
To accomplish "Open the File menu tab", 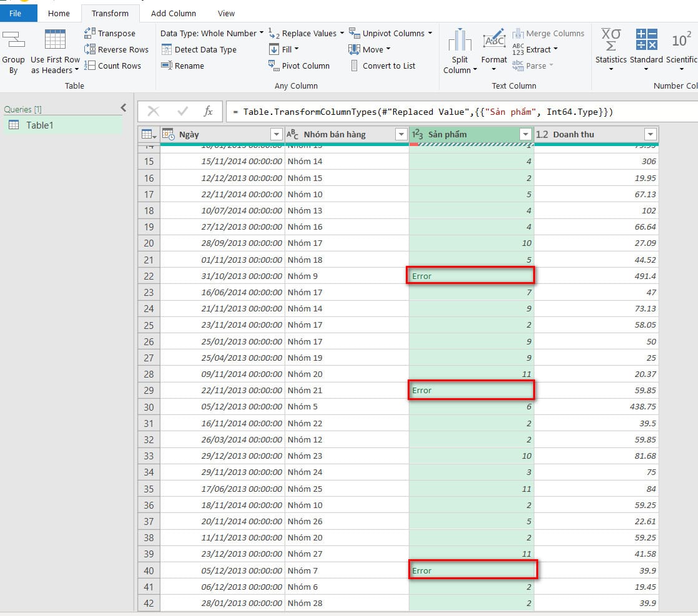I will click(x=16, y=13).
